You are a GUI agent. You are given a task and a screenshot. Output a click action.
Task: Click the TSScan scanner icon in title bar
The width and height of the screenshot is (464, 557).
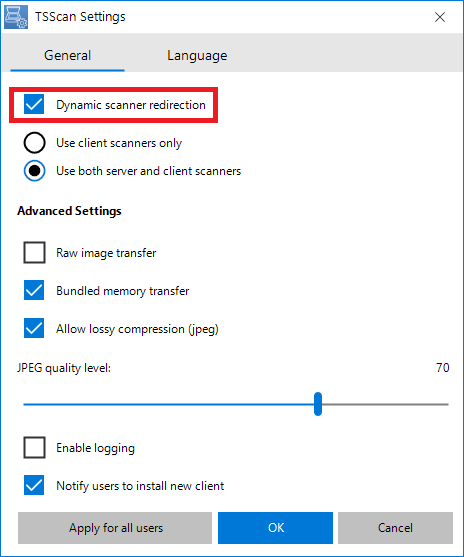[x=16, y=17]
